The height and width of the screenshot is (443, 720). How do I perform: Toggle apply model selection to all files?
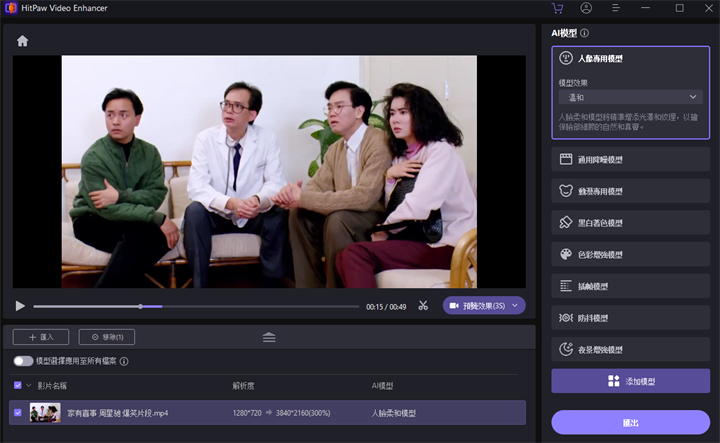click(x=22, y=361)
